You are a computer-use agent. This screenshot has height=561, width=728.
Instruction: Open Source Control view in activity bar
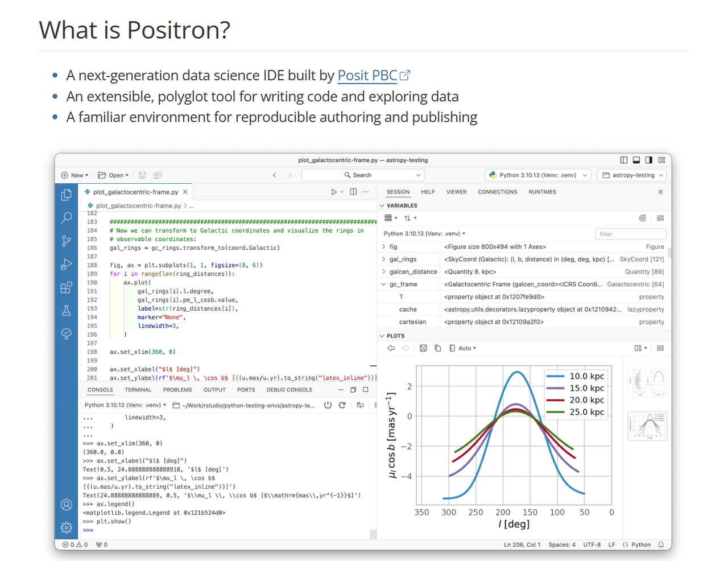click(x=67, y=241)
